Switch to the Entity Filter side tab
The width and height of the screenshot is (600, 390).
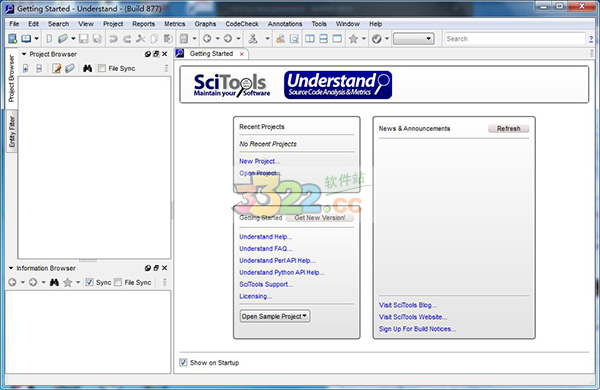point(12,131)
